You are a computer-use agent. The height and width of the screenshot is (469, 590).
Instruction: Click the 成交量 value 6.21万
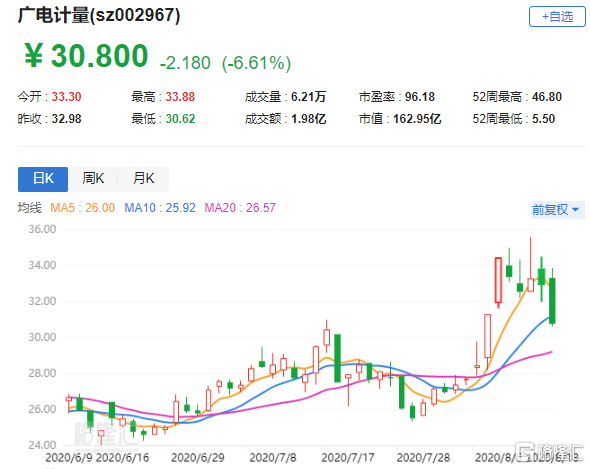click(308, 97)
